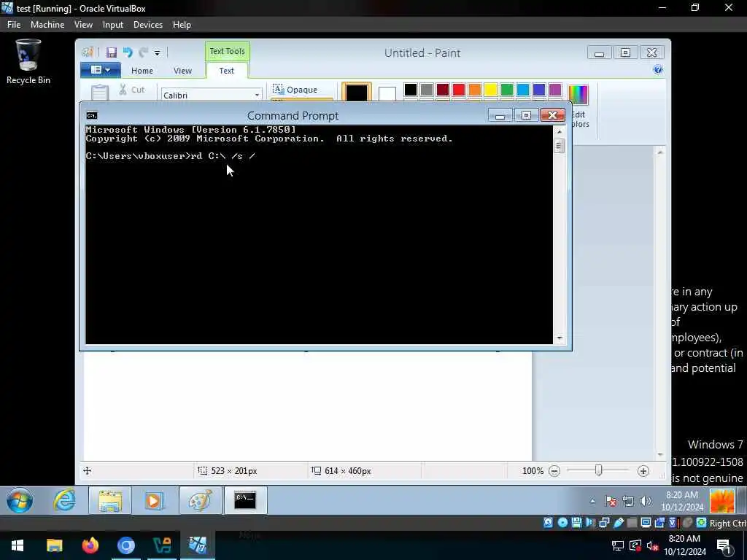
Task: Click the Cut button in Paint's ribbon
Action: 132,90
